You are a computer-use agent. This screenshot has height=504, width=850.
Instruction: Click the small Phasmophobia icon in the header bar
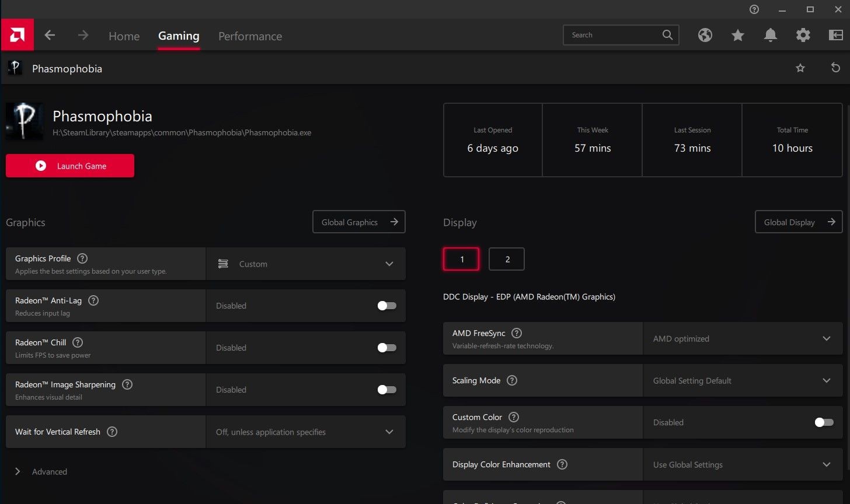point(15,68)
